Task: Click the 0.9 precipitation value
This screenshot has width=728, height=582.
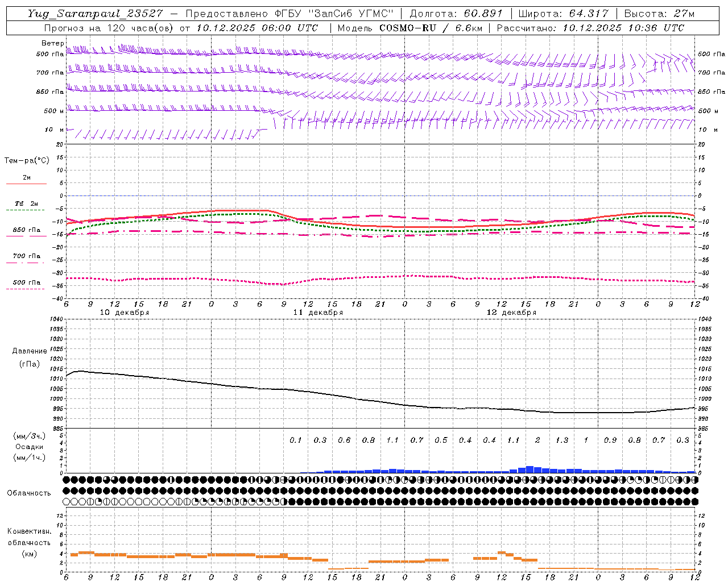Action: (x=610, y=440)
